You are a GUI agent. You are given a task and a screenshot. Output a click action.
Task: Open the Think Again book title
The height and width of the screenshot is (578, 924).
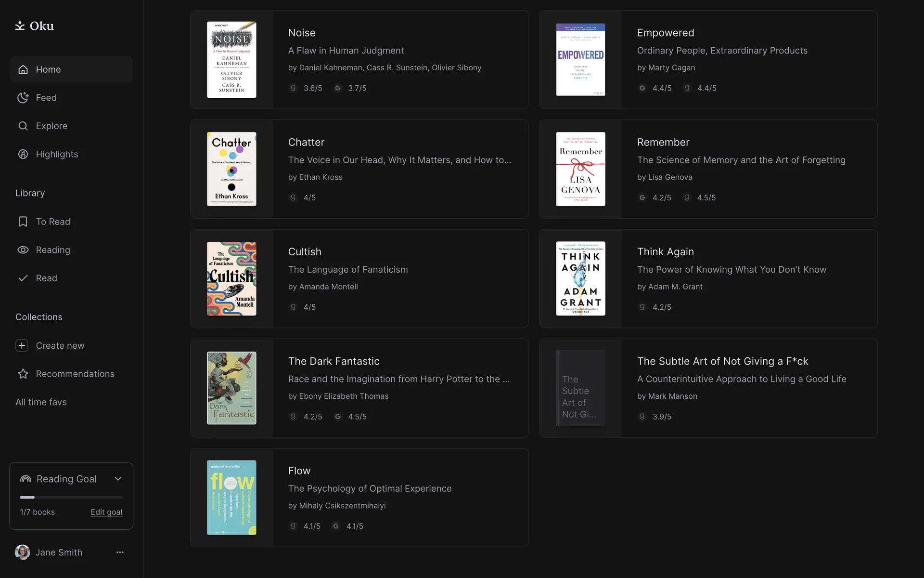click(x=665, y=252)
